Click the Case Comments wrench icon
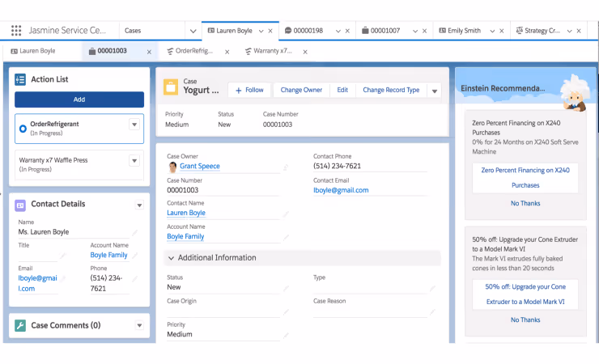 (20, 325)
